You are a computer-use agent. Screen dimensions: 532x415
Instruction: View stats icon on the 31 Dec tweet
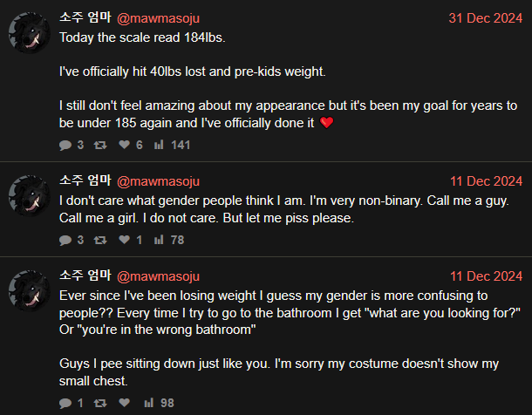[159, 145]
